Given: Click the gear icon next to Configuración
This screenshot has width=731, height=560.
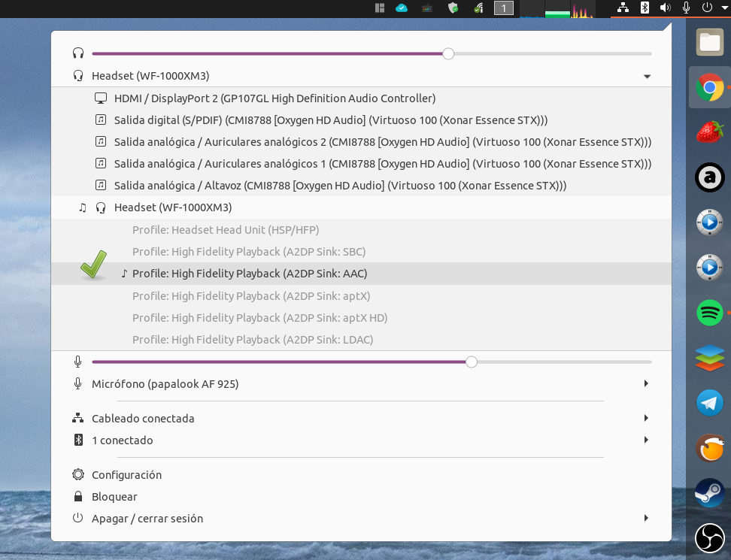Looking at the screenshot, I should (78, 474).
